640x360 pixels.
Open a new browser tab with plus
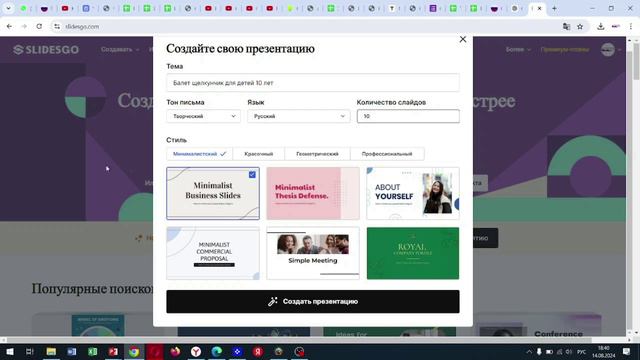[x=554, y=8]
